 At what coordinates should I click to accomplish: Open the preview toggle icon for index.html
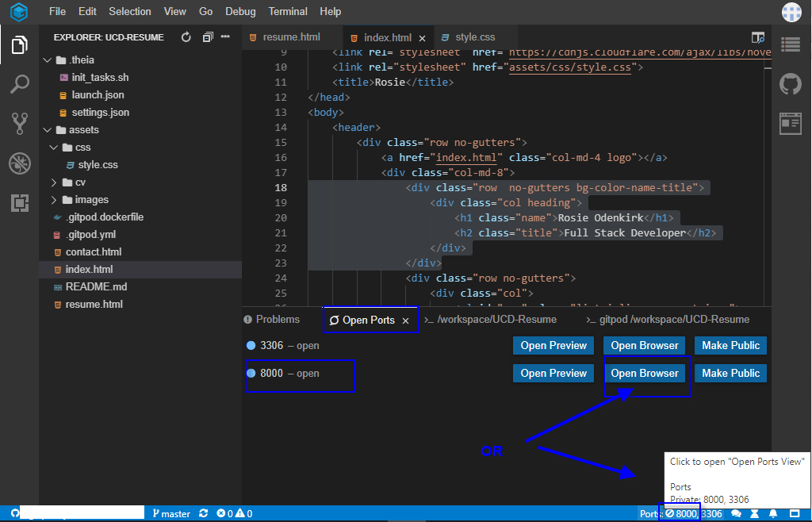click(x=757, y=37)
